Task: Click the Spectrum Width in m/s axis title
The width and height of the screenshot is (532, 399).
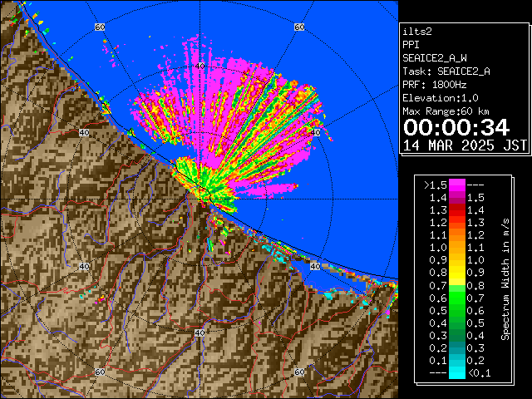Action: (x=505, y=279)
